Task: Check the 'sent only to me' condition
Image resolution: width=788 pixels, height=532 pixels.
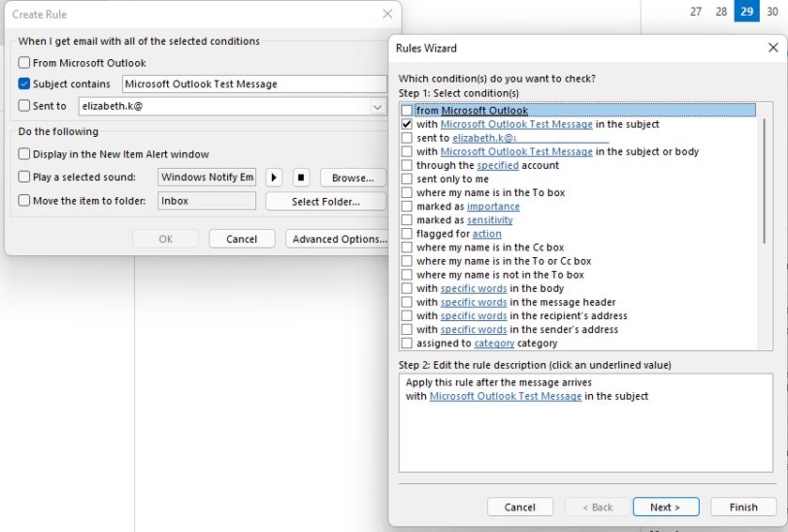Action: (x=407, y=179)
